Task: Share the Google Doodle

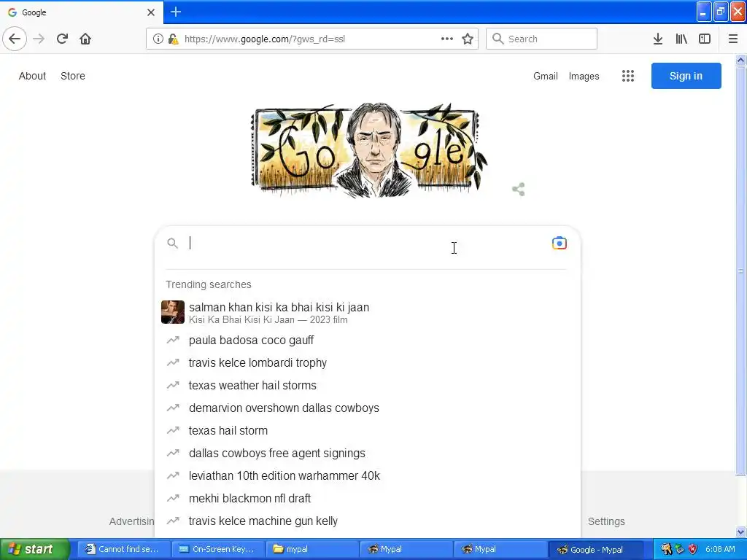Action: (519, 189)
